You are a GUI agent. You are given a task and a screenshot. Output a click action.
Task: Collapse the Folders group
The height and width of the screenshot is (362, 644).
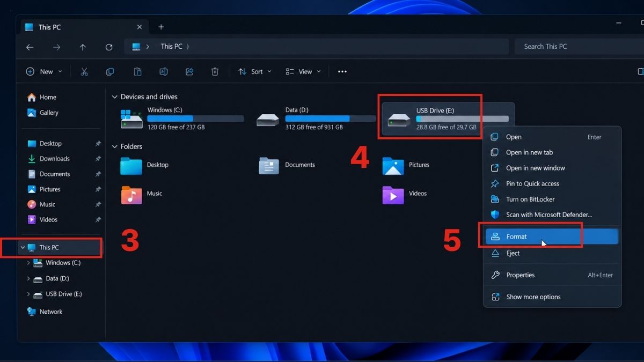[x=114, y=146]
